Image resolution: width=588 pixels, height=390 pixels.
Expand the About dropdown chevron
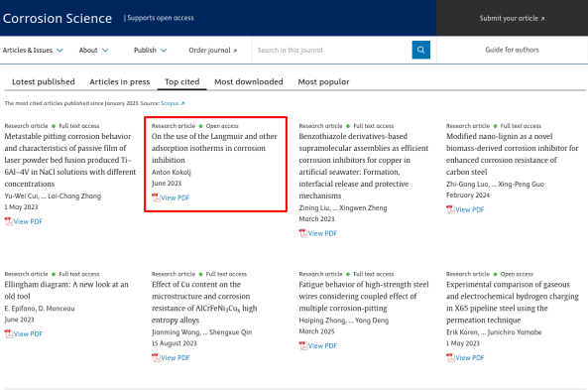105,50
